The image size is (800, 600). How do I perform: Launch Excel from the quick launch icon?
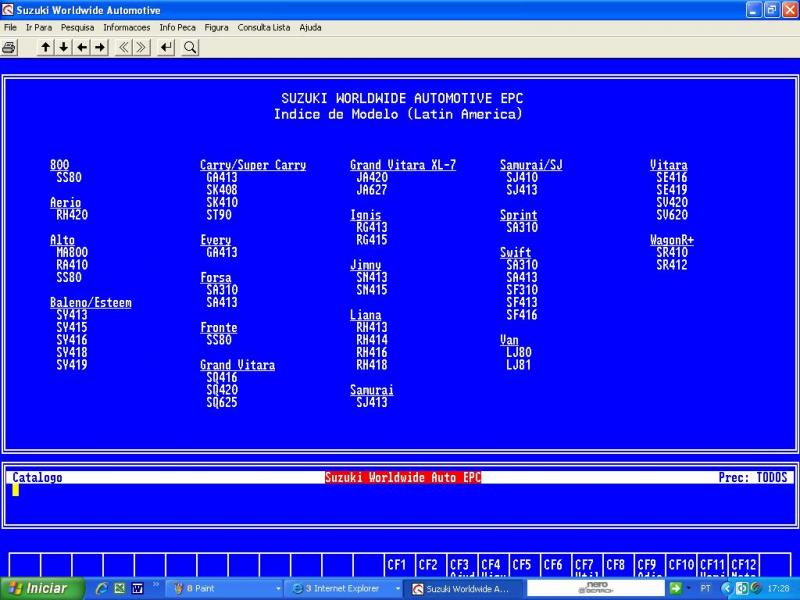coord(119,588)
